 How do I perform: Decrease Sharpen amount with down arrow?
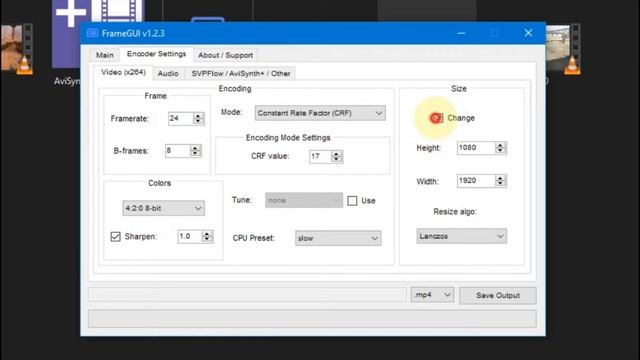point(207,240)
